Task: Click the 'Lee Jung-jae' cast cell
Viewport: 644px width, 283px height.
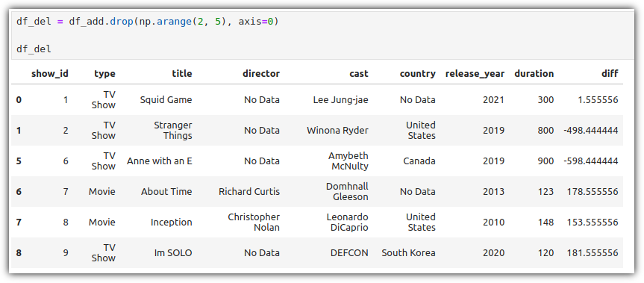Action: click(340, 100)
